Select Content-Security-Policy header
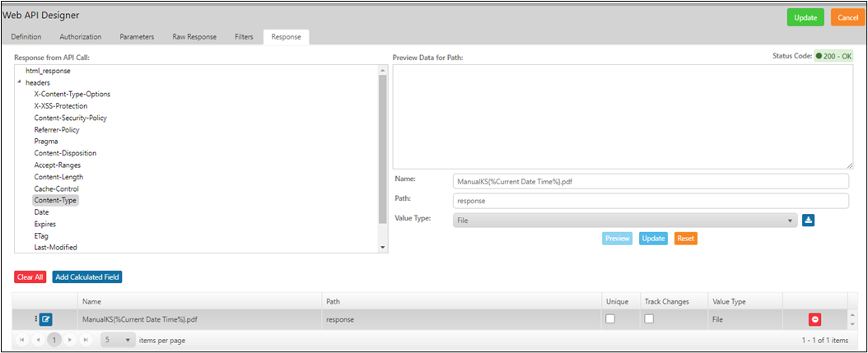This screenshot has width=868, height=353. [70, 118]
